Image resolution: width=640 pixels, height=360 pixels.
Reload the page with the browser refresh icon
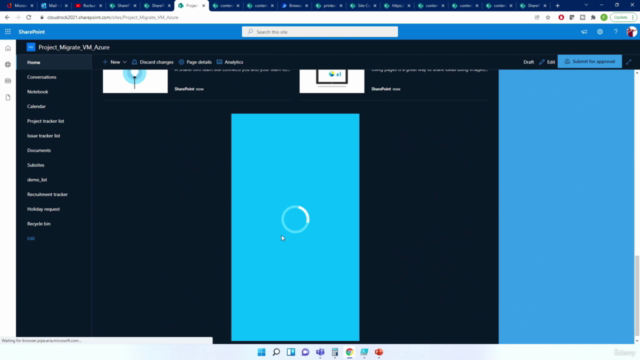[x=29, y=18]
